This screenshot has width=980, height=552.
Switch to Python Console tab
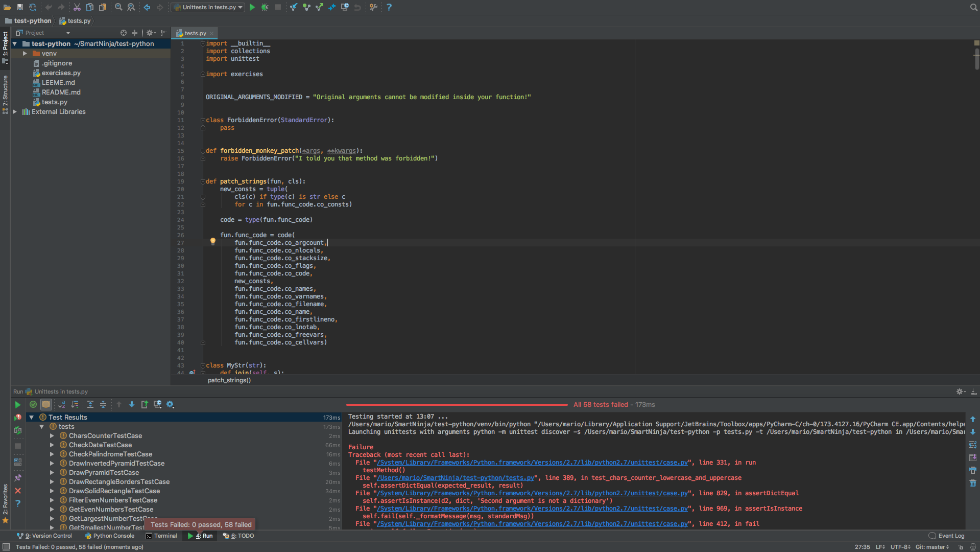(110, 536)
